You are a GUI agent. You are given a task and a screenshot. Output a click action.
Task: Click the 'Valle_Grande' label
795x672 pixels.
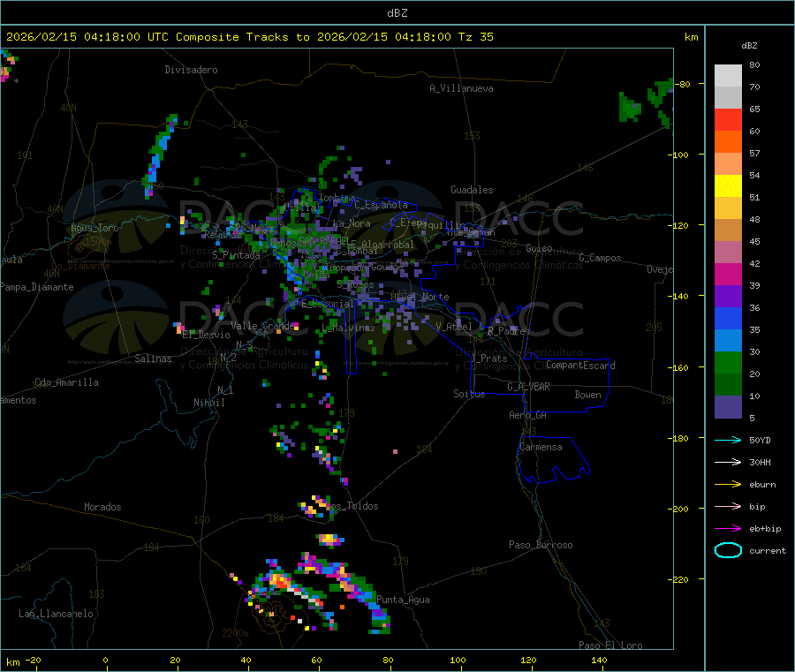[x=262, y=325]
